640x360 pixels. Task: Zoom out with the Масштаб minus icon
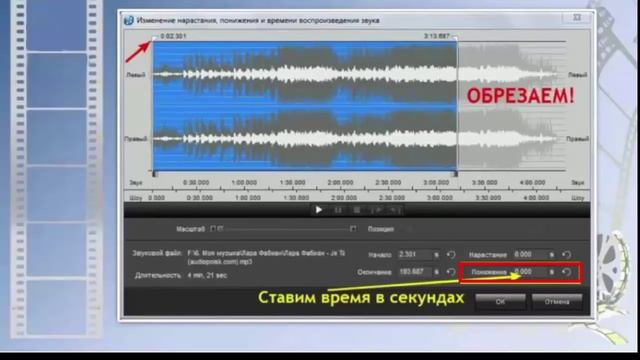[x=213, y=229]
